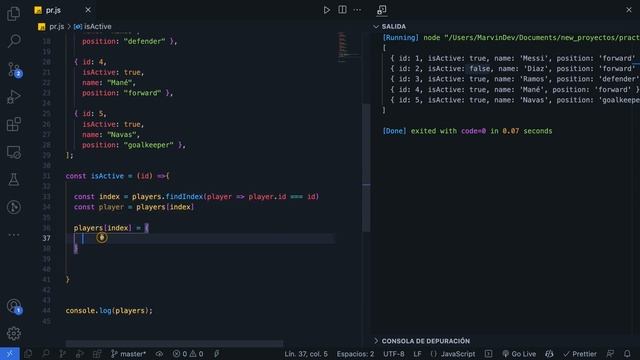Click the output row with name 'Diaz'
The height and width of the screenshot is (360, 640).
coord(513,69)
